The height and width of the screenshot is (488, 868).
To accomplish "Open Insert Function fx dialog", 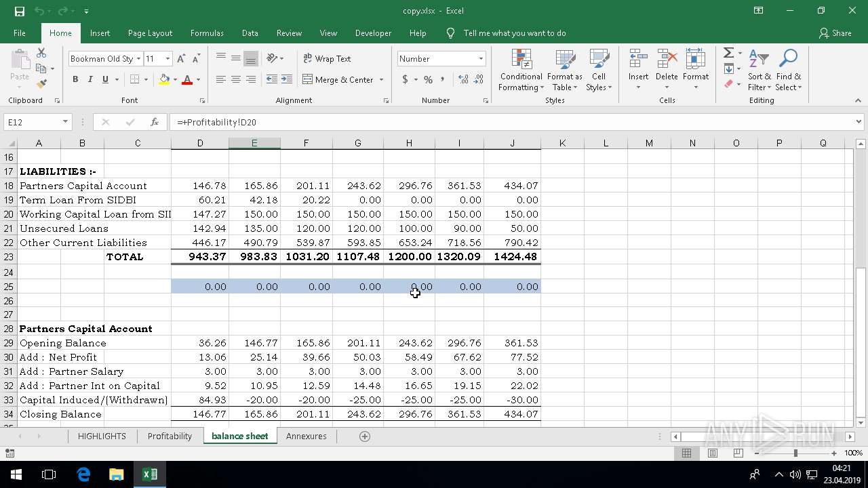I will (155, 122).
